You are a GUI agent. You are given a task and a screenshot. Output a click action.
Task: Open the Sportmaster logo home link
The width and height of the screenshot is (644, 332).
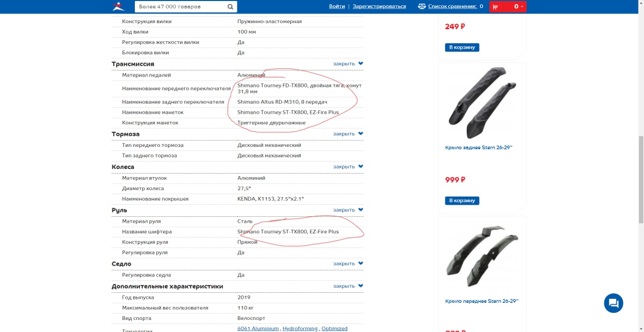coord(118,7)
